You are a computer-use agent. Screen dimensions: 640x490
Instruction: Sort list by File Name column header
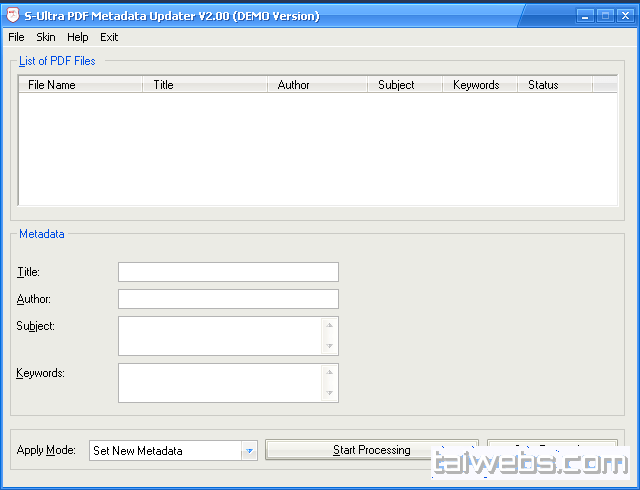pyautogui.click(x=80, y=85)
